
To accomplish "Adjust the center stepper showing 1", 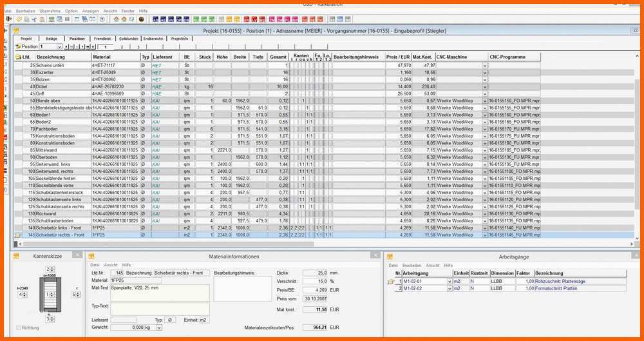I will tap(50, 295).
